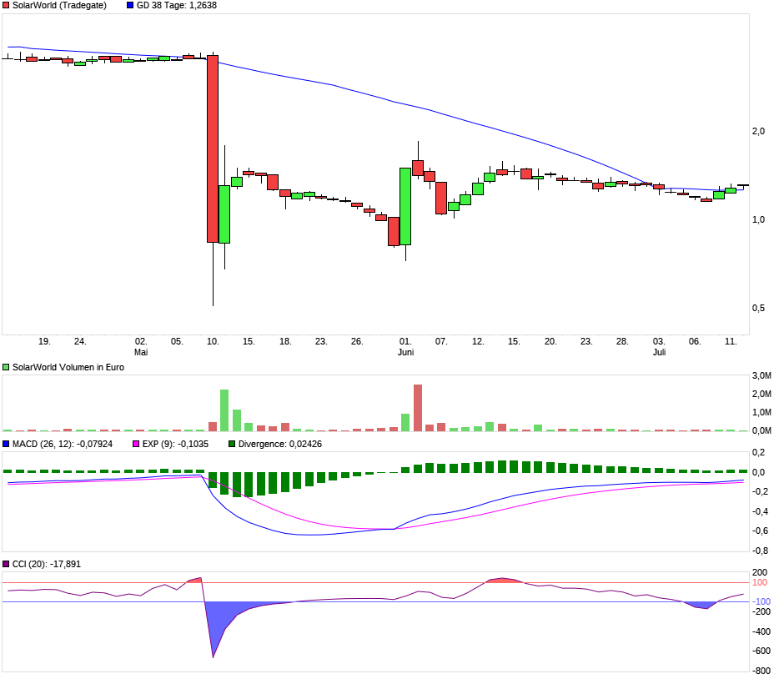Click the '0,5' price axis value
This screenshot has width=784, height=679.
click(x=758, y=308)
